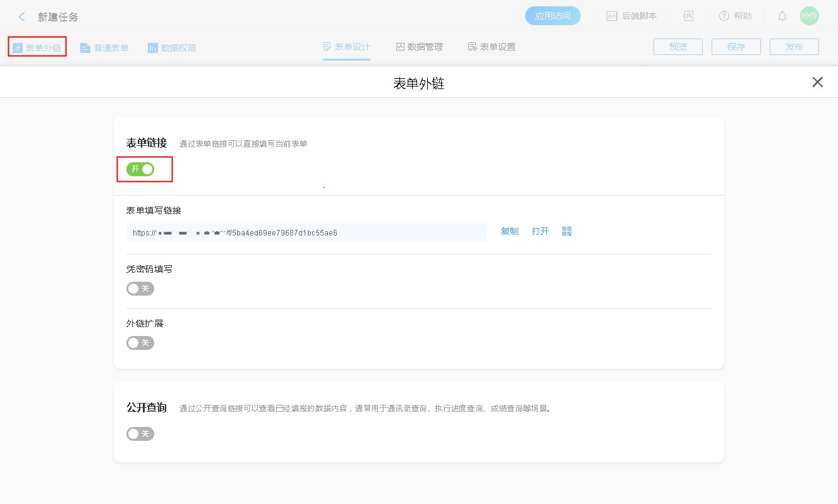Click the 帮助 (help) icon

point(735,15)
